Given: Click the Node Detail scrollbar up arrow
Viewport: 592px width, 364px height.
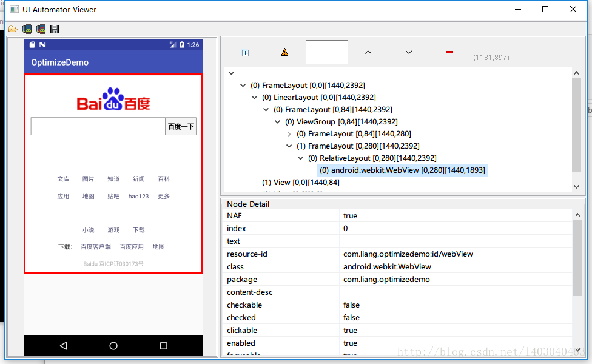Looking at the screenshot, I should tap(577, 215).
